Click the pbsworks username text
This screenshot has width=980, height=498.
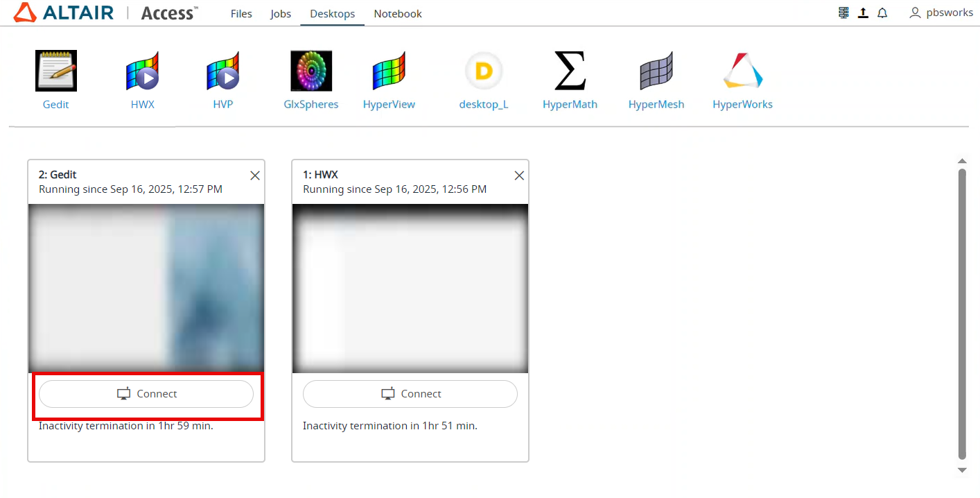950,12
